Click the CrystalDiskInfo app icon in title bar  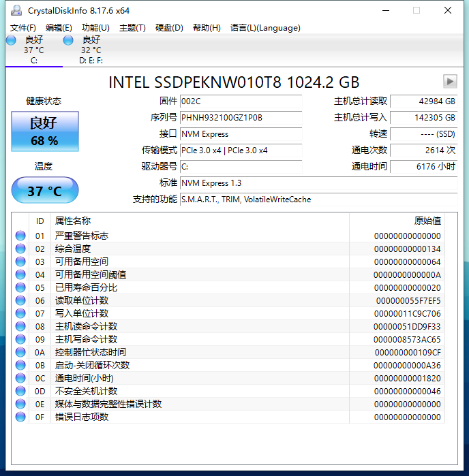tap(16, 11)
